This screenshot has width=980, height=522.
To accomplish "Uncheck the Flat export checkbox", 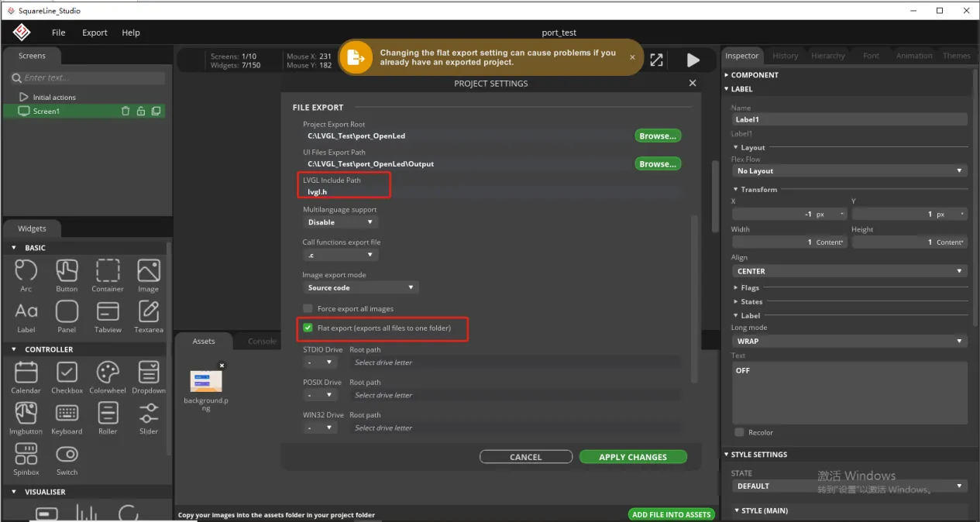I will tap(308, 328).
